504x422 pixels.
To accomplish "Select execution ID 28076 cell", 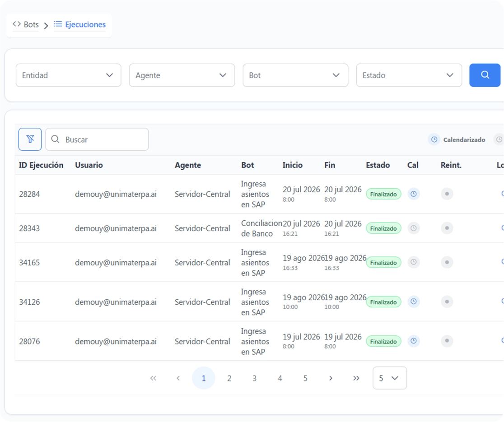I will (29, 341).
